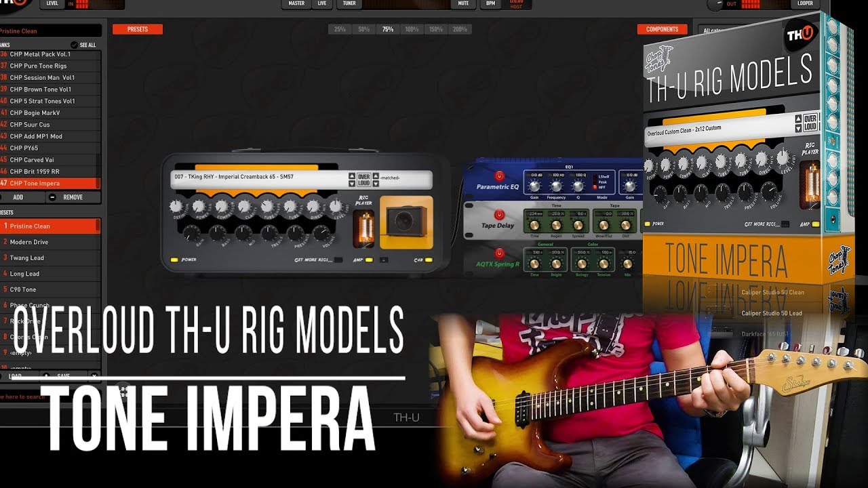Set zoom to 75%
Screen dimensions: 868x488
(388, 30)
